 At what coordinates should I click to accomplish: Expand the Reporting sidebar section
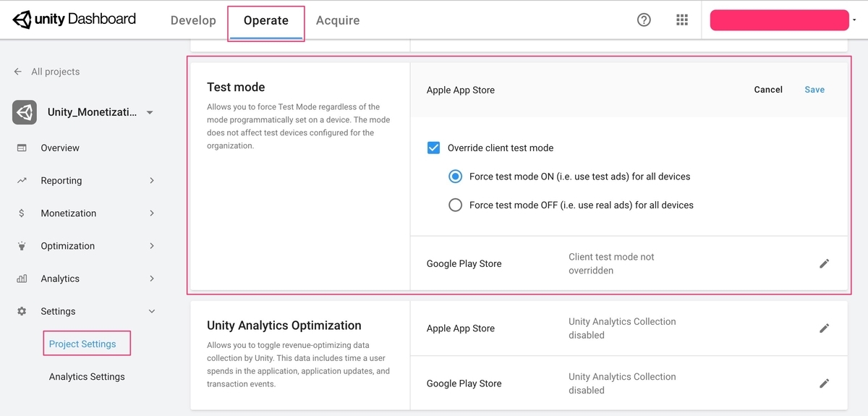click(x=151, y=180)
